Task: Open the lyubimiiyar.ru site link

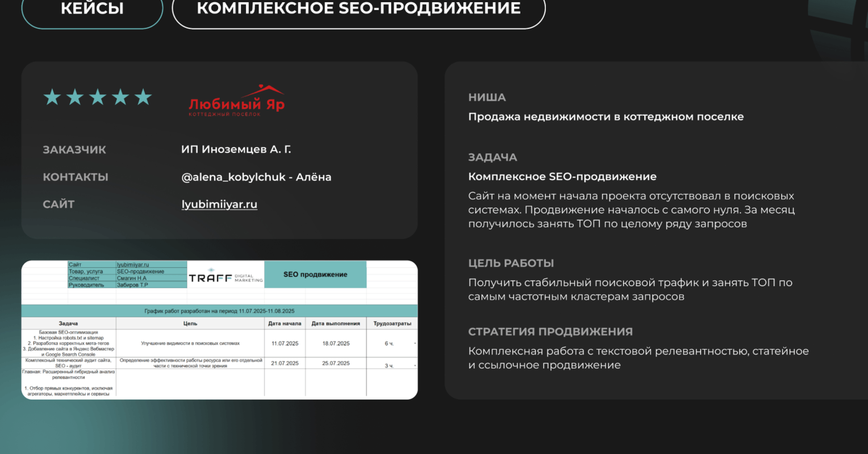Action: (x=219, y=204)
